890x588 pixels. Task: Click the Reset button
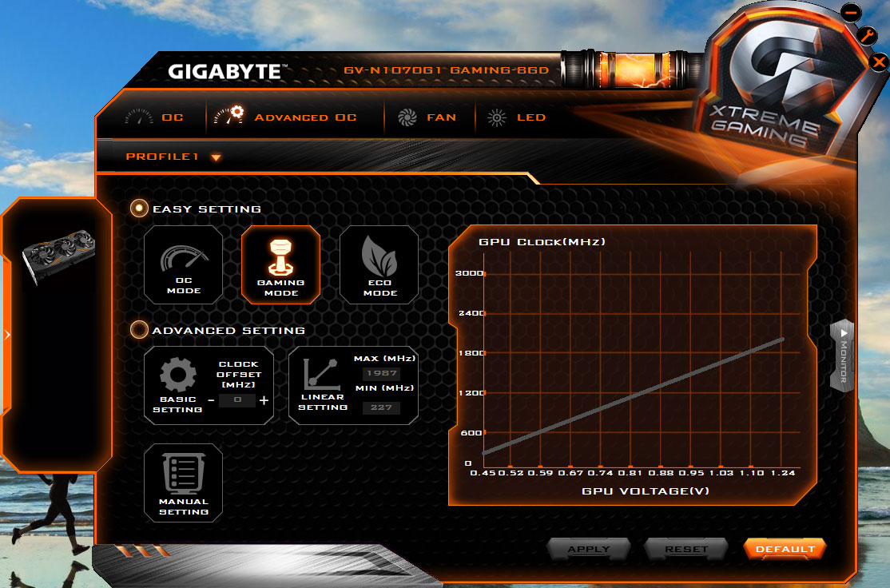(x=686, y=549)
